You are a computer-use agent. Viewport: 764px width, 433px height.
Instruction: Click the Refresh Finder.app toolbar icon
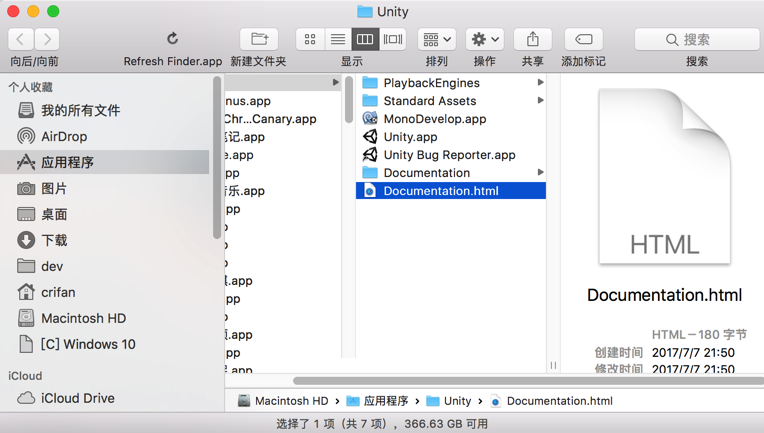tap(172, 39)
